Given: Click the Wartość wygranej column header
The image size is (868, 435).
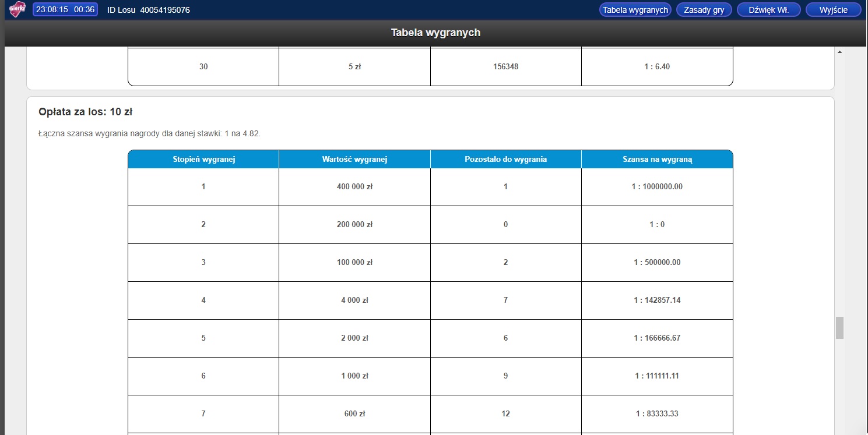Looking at the screenshot, I should tap(354, 160).
